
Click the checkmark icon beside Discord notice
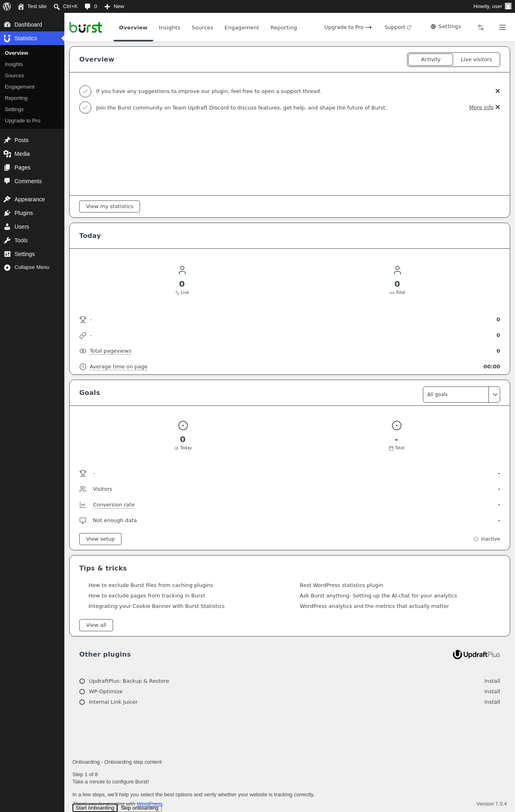85,107
